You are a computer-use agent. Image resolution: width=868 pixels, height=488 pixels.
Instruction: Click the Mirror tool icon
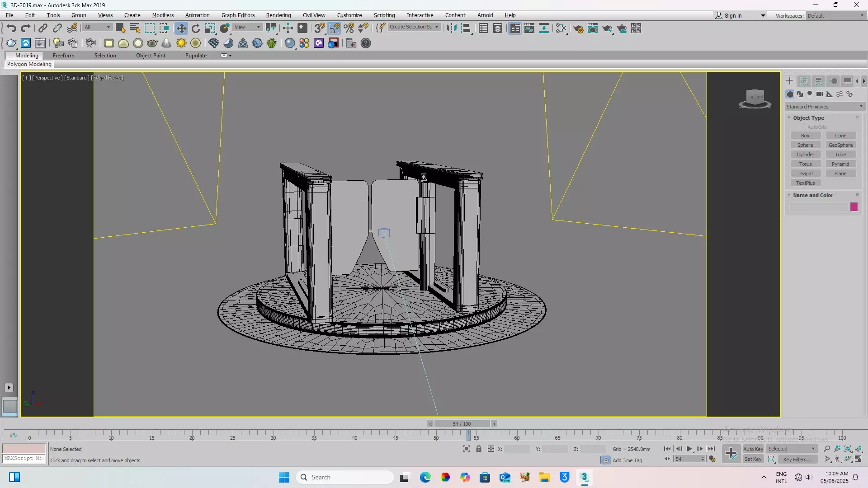[x=451, y=28]
